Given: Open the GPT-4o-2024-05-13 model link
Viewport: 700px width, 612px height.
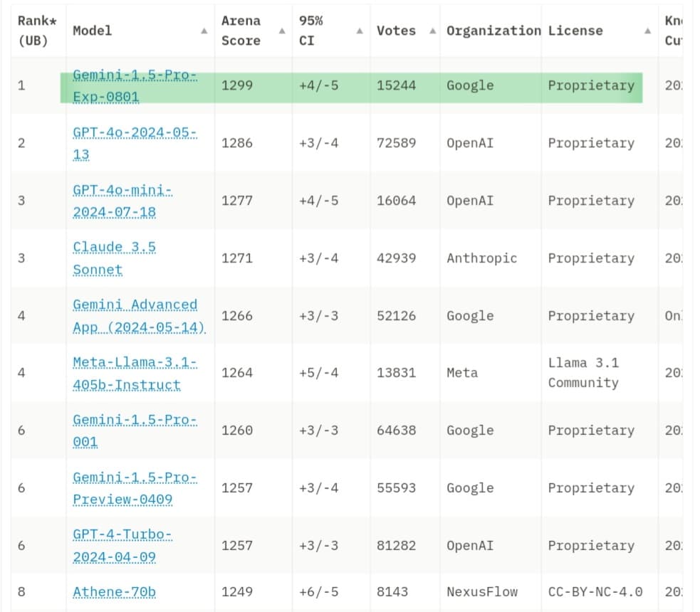Looking at the screenshot, I should pyautogui.click(x=135, y=143).
